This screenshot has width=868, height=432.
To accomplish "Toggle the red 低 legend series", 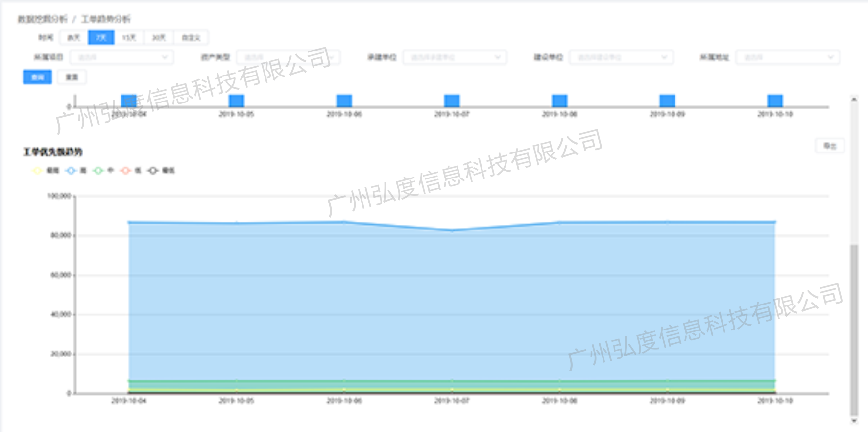I will click(x=131, y=171).
